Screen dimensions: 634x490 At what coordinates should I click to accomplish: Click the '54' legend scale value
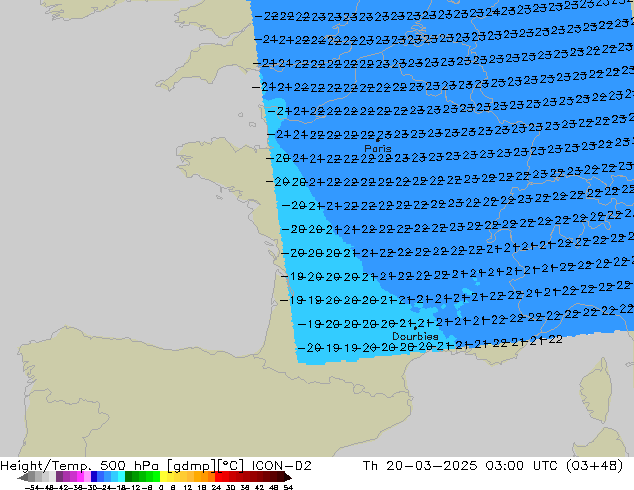pos(288,488)
